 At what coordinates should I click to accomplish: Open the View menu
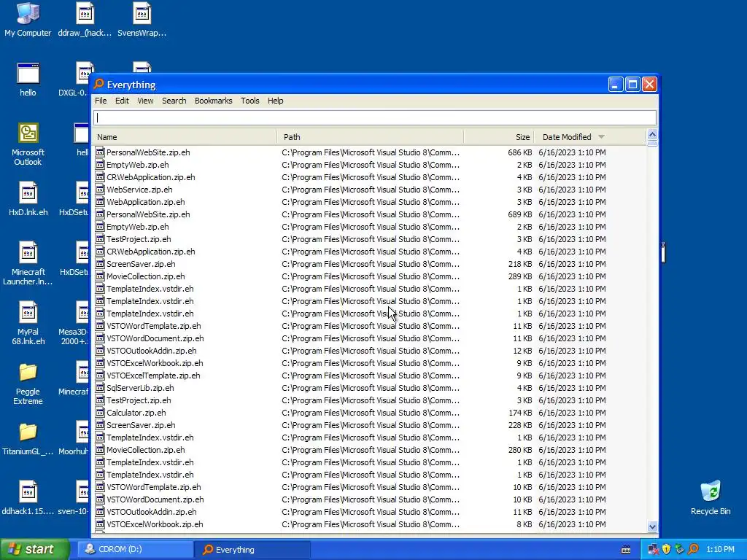(145, 101)
